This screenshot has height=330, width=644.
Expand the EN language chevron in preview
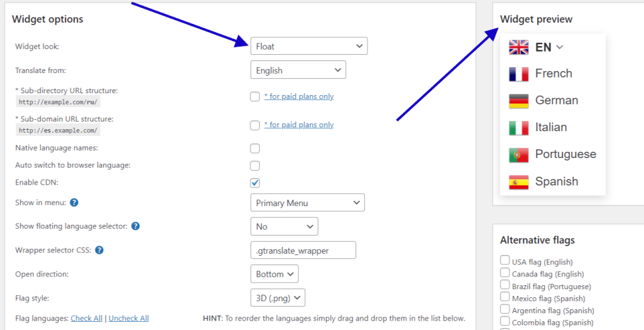[x=559, y=47]
